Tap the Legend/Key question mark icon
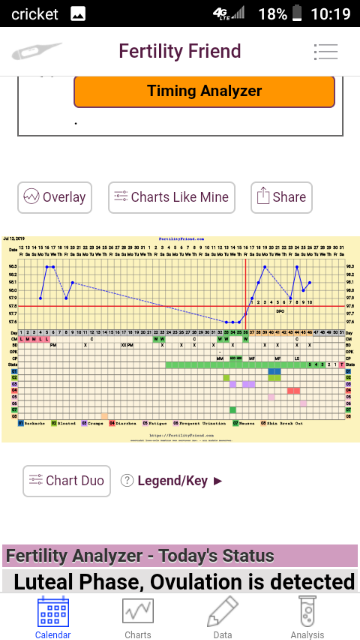 click(127, 481)
